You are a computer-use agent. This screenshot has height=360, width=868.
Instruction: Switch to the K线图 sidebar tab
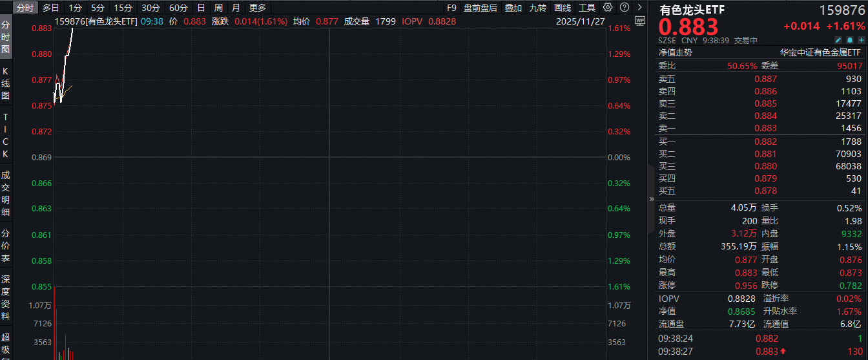click(x=6, y=83)
